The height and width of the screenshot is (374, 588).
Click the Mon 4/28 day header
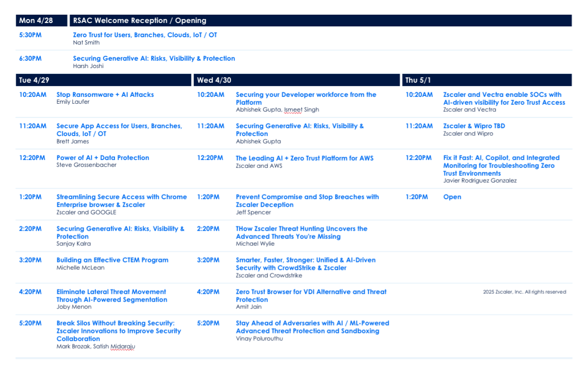click(42, 21)
